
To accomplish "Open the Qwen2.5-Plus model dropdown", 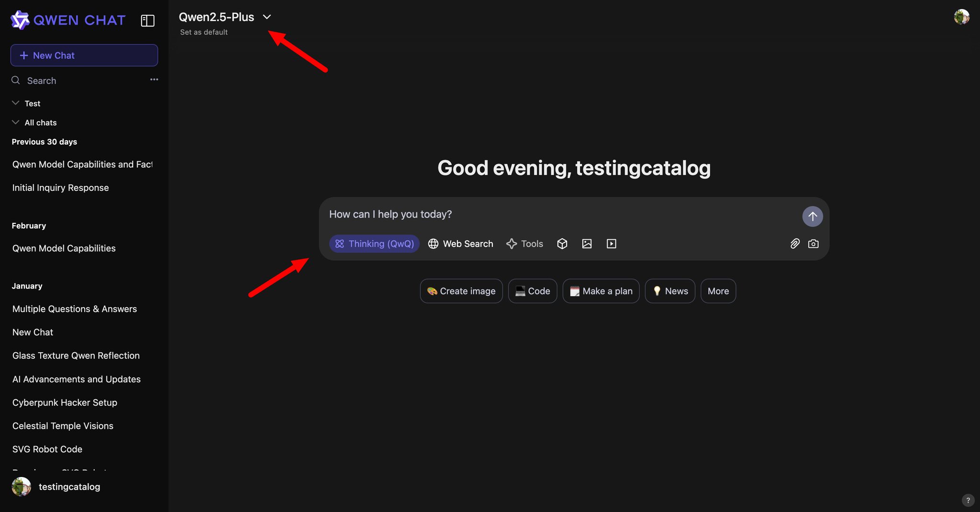I will [x=225, y=17].
